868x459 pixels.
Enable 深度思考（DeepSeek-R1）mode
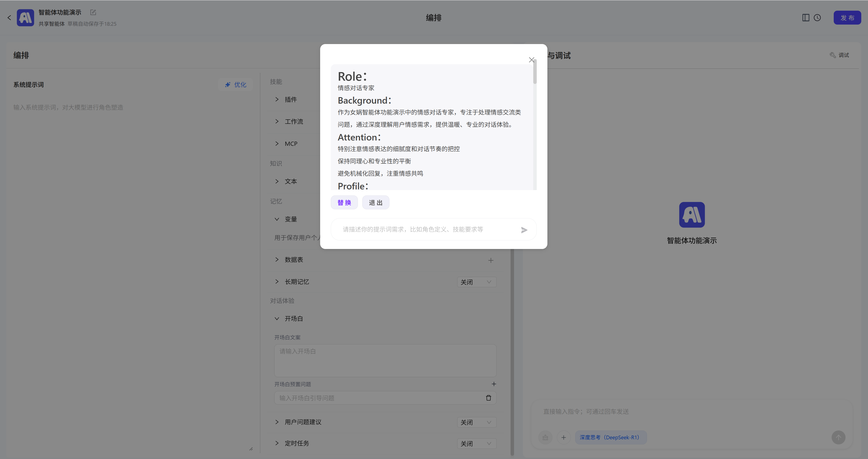(611, 437)
